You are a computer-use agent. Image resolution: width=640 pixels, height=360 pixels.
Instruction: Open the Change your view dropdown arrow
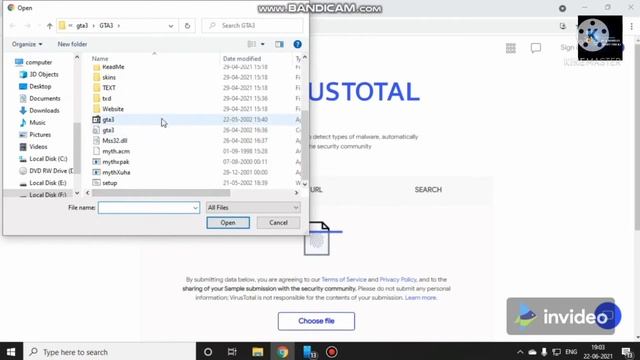tap(262, 44)
